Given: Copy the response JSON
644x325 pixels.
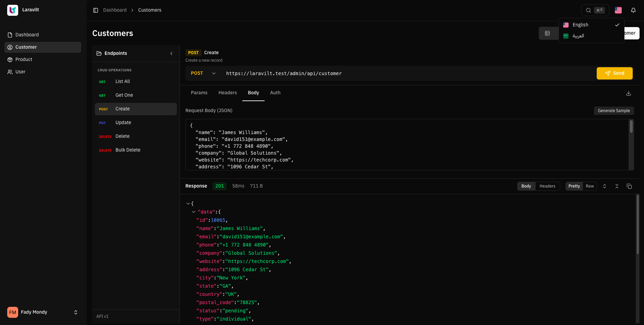Looking at the screenshot, I should point(629,186).
